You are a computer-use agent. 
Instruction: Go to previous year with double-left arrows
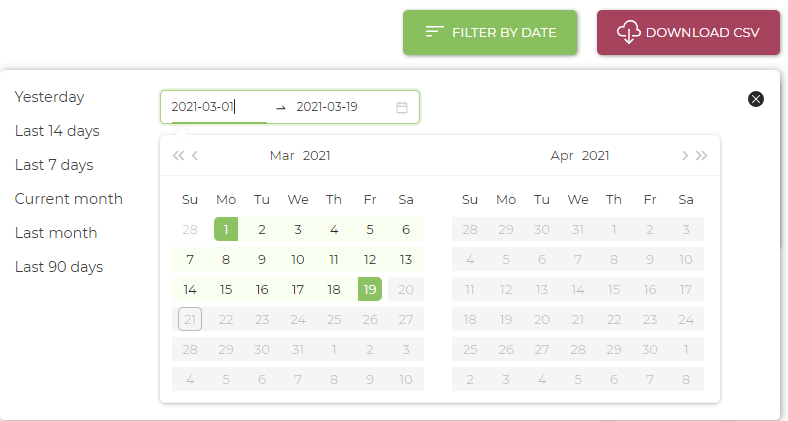coord(178,156)
